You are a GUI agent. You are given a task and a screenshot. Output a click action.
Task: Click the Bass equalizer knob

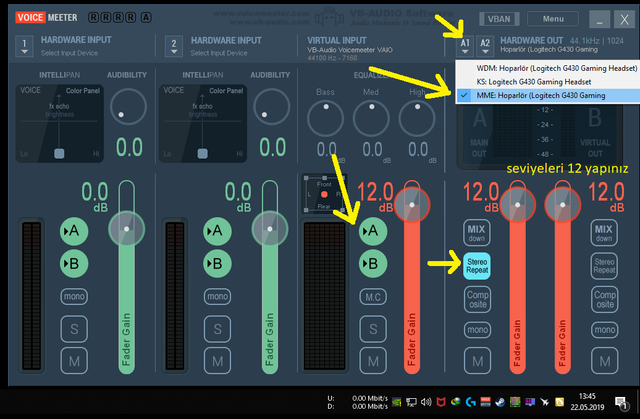pyautogui.click(x=326, y=118)
